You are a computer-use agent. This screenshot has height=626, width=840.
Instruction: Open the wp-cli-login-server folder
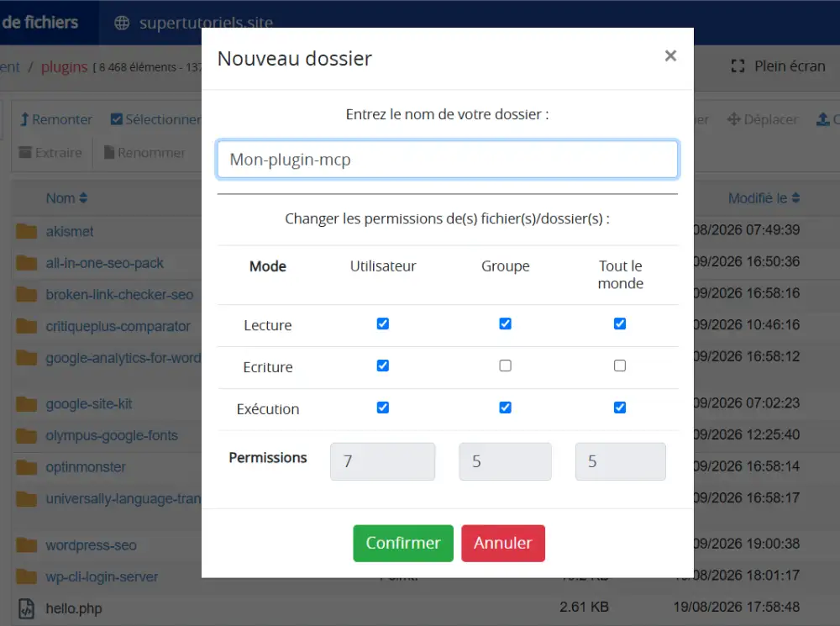point(102,577)
